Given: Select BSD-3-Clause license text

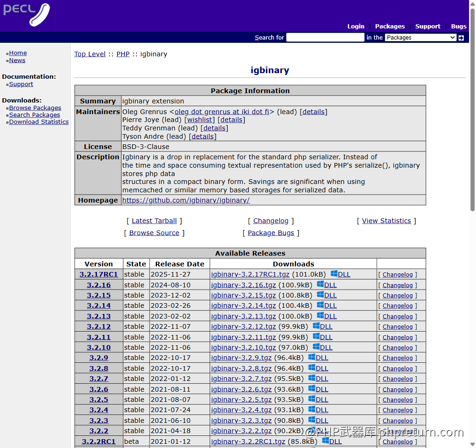Looking at the screenshot, I should 146,147.
